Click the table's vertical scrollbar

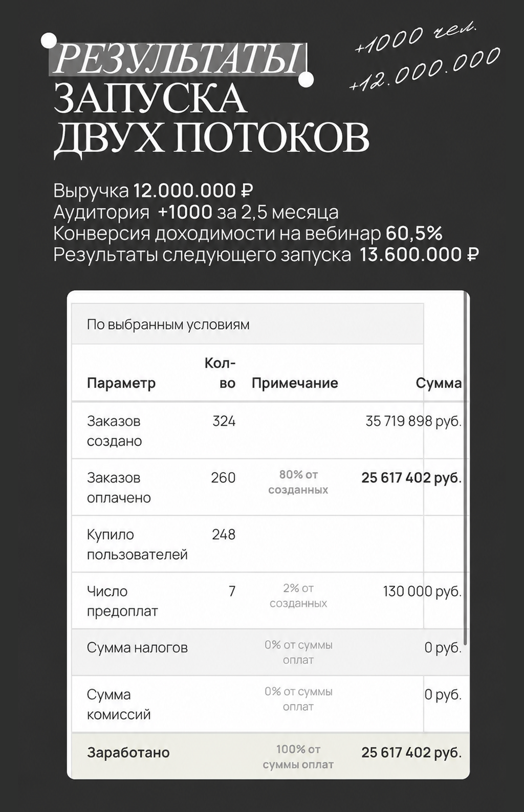tap(465, 468)
